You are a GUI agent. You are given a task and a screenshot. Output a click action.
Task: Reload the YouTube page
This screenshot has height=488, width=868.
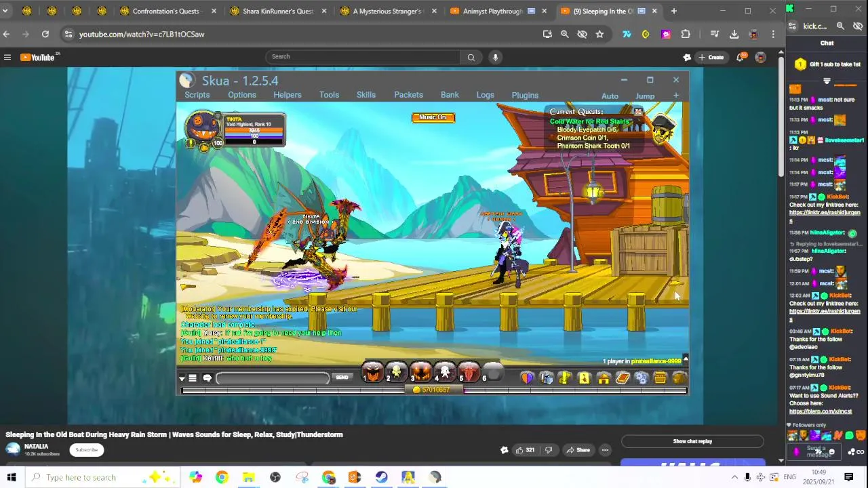(45, 34)
